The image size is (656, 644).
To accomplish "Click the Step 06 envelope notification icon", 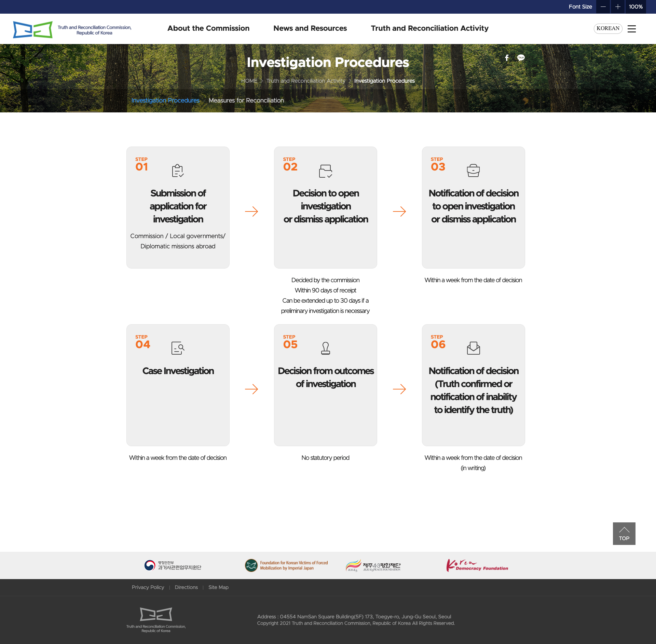I will pos(473,348).
